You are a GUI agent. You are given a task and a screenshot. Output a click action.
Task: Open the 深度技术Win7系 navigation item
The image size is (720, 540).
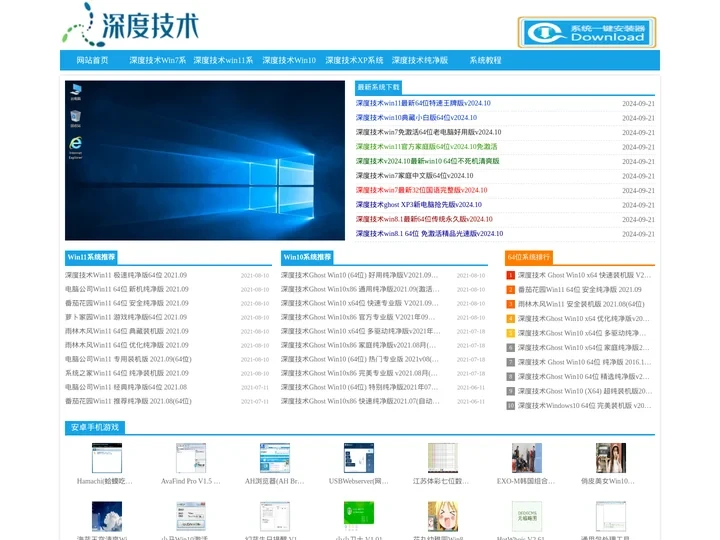pyautogui.click(x=158, y=60)
